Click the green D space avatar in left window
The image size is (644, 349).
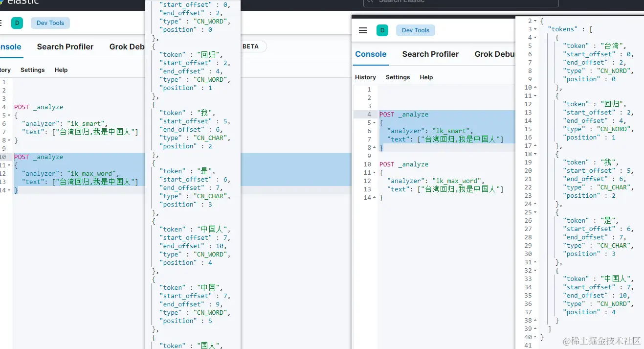click(17, 23)
